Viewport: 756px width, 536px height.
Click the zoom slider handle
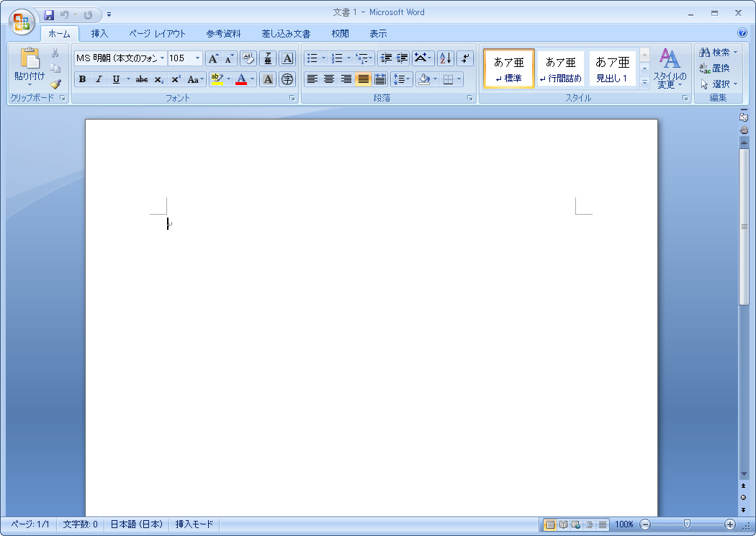(687, 524)
